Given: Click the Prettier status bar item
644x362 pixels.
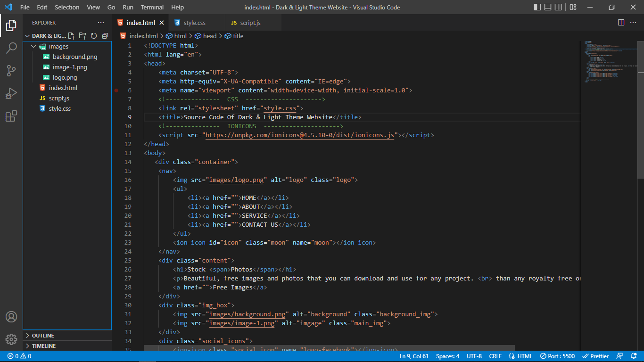Looking at the screenshot, I should (596, 356).
